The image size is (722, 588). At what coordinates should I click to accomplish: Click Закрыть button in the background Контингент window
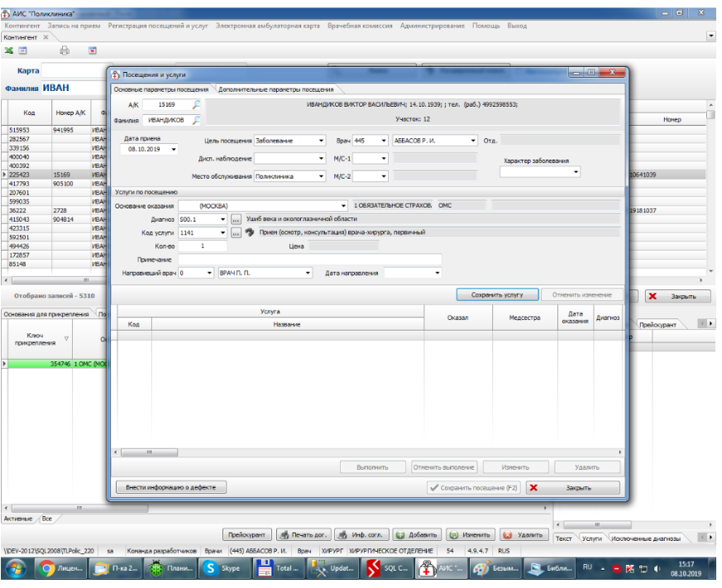click(678, 296)
